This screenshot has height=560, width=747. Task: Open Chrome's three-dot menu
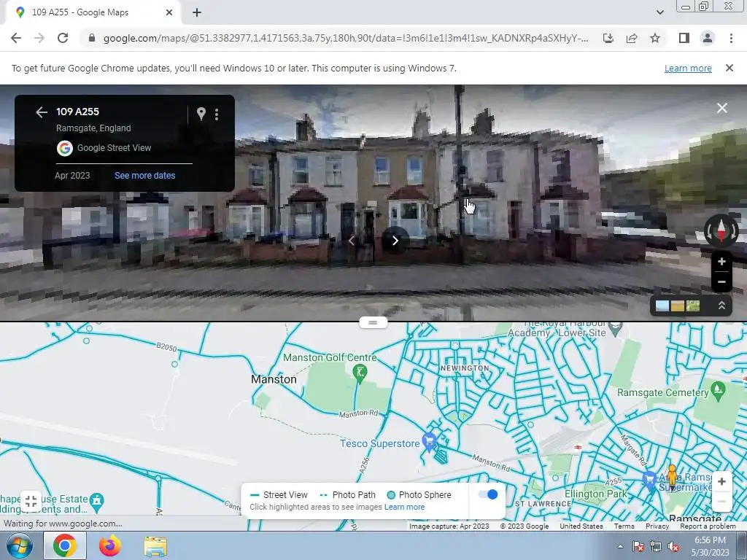pos(731,38)
